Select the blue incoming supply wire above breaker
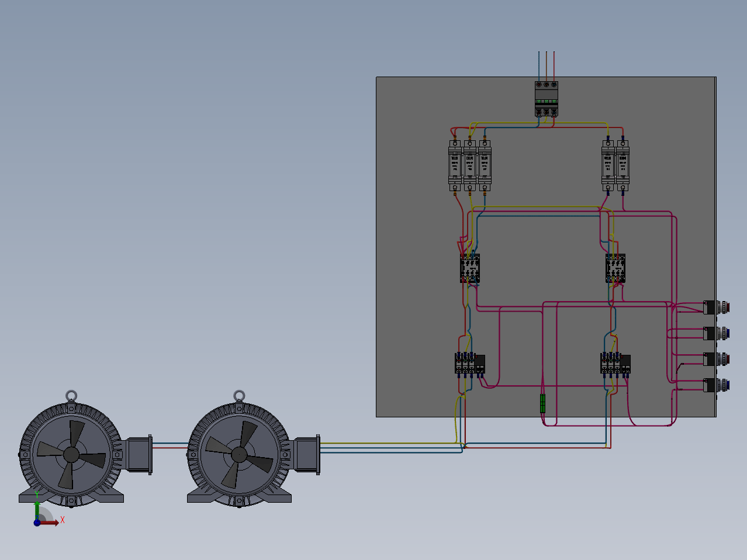This screenshot has height=560, width=747. [539, 66]
